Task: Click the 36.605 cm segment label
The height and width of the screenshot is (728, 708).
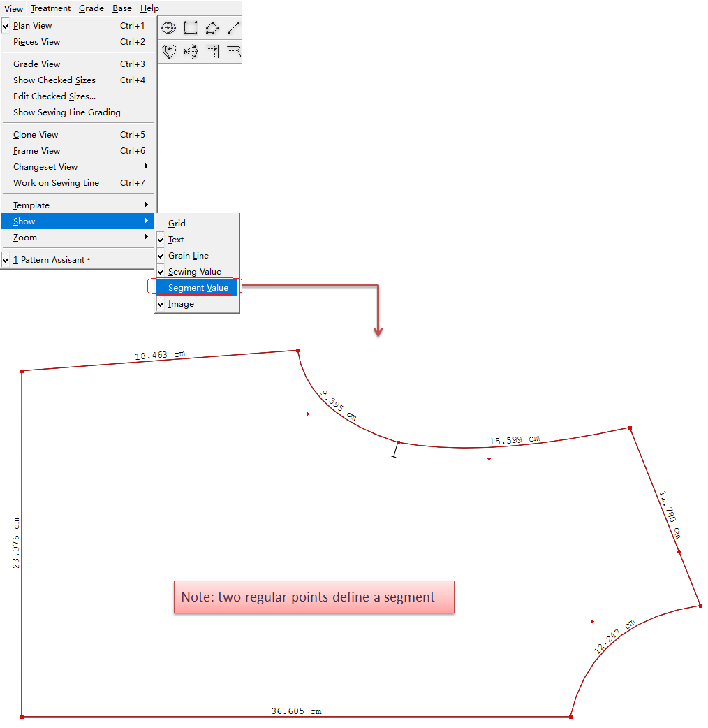Action: [x=296, y=711]
